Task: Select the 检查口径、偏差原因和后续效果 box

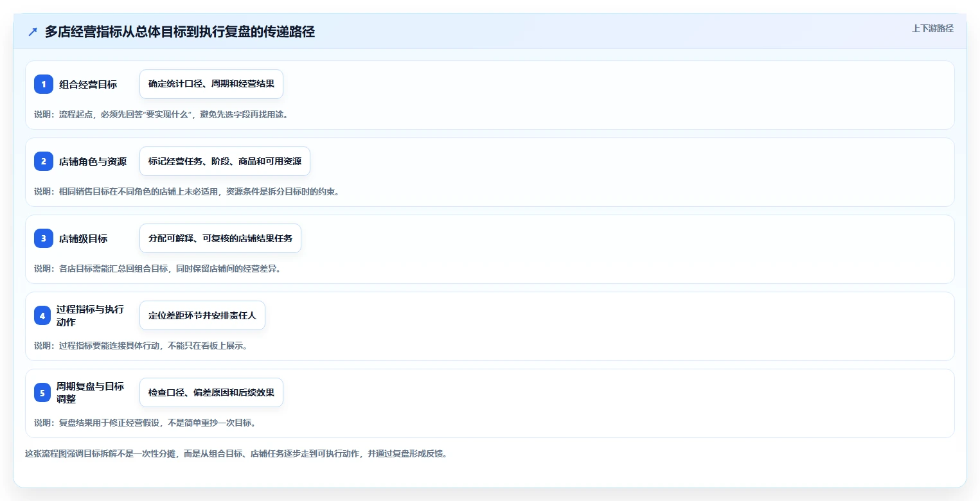Action: [211, 392]
